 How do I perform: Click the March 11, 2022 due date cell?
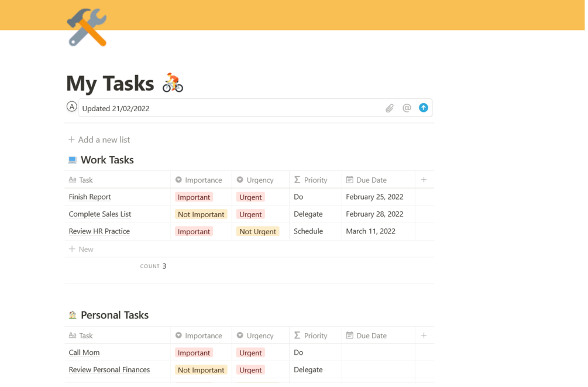371,231
